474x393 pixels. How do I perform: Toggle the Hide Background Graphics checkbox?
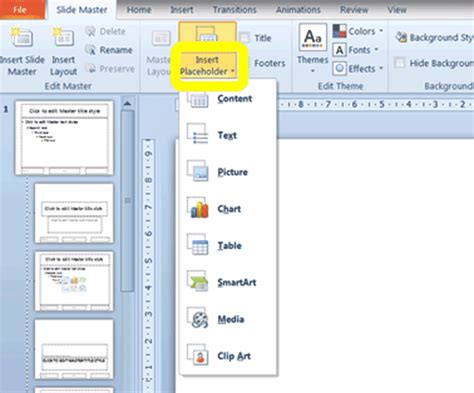tap(400, 63)
